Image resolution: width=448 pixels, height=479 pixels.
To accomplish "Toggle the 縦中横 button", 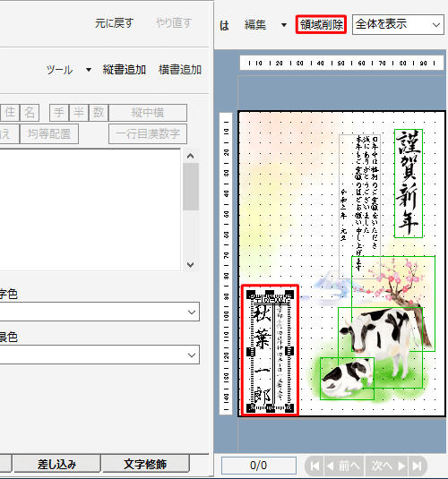I will (148, 113).
